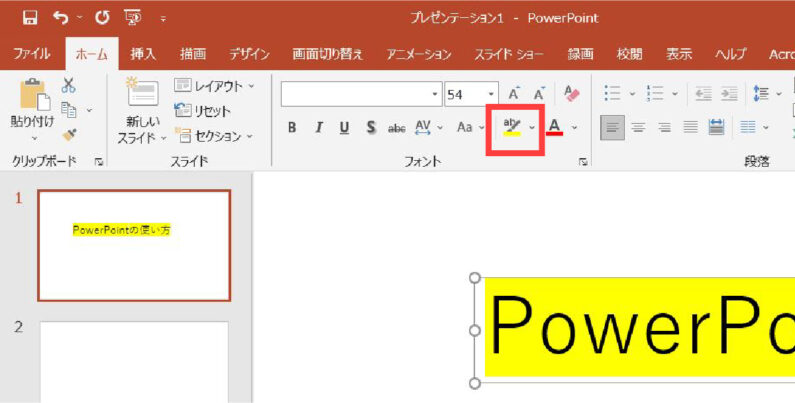Toggle bold formatting

(292, 128)
